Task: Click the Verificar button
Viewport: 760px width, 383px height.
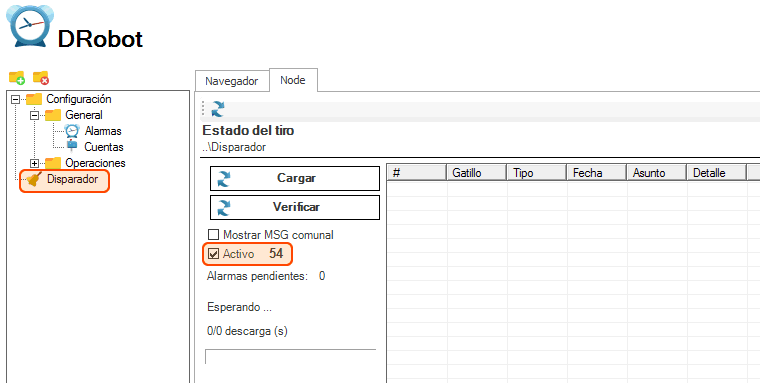Action: (295, 207)
